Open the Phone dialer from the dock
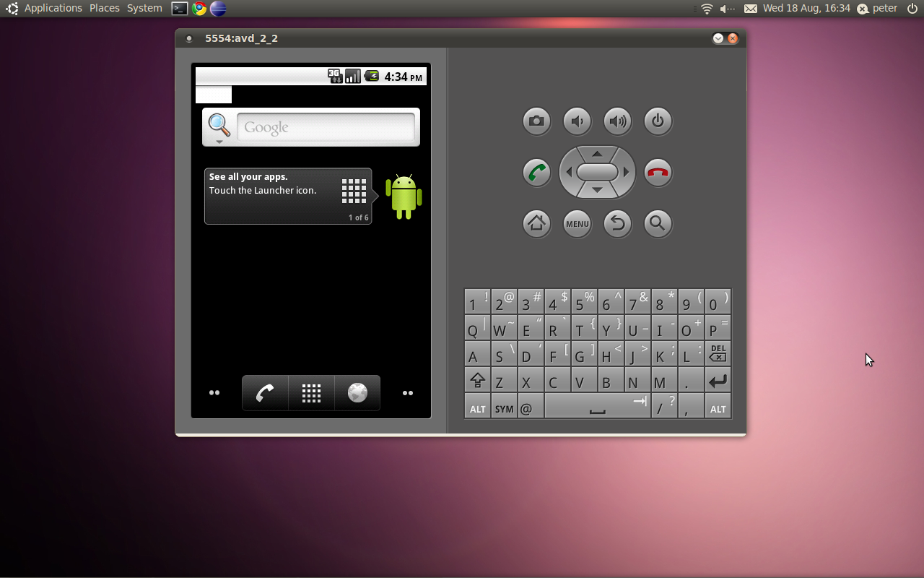Screen dimensions: 924x578 tap(265, 392)
